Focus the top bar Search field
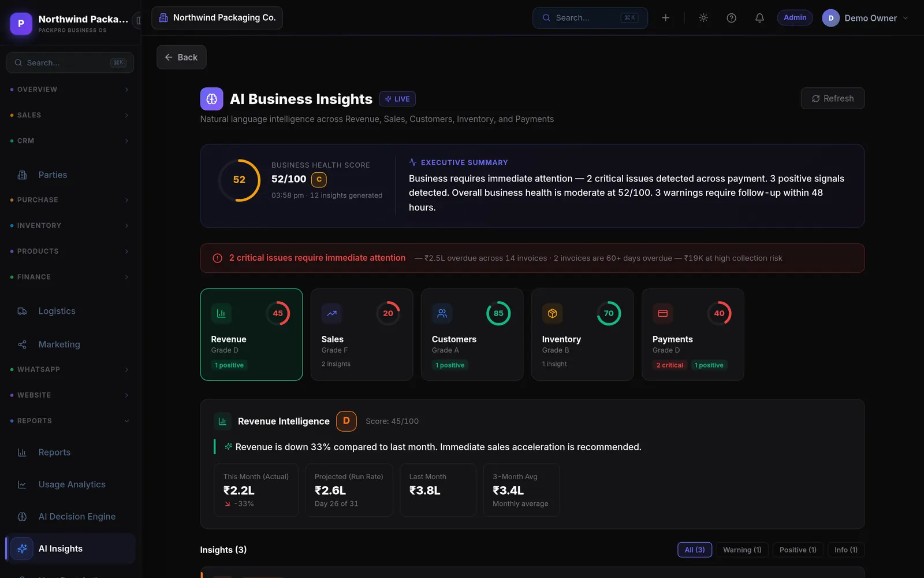Screen dimensions: 924x578 click(590, 18)
